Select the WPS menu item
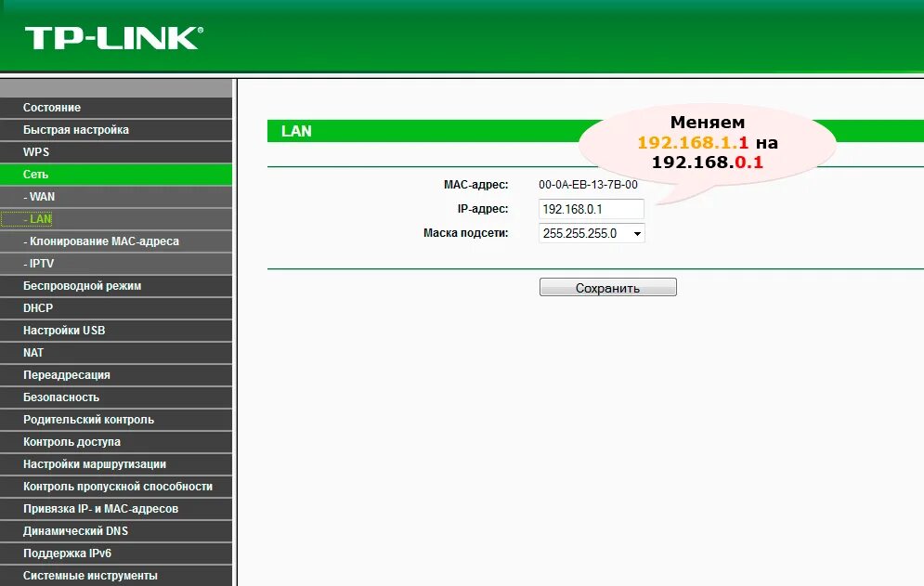 [x=116, y=152]
